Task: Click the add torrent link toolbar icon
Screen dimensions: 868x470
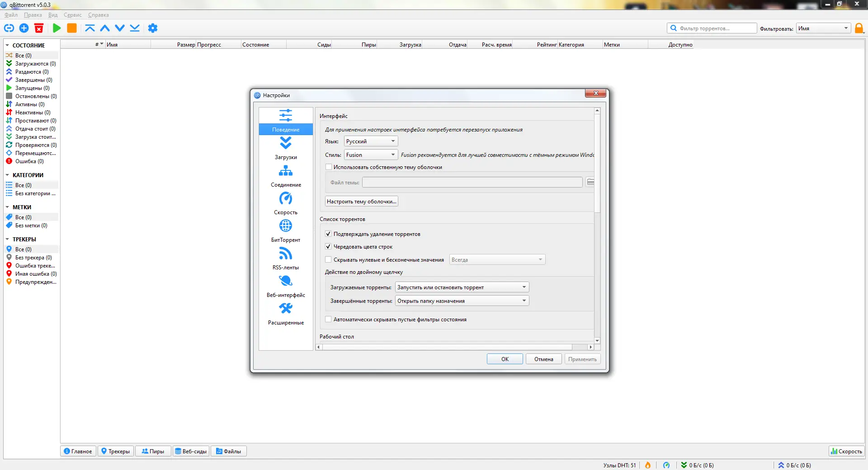Action: click(x=9, y=28)
